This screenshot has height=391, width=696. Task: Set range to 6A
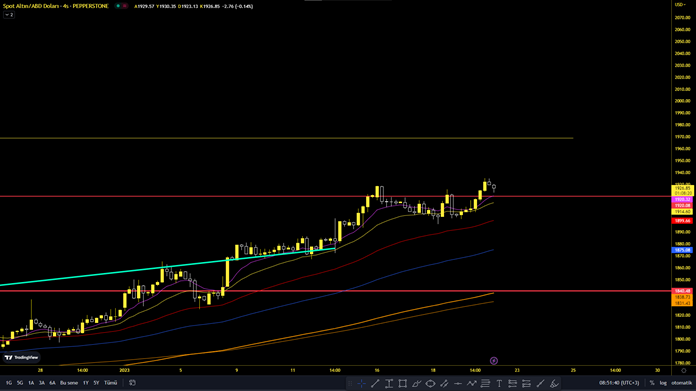click(52, 383)
